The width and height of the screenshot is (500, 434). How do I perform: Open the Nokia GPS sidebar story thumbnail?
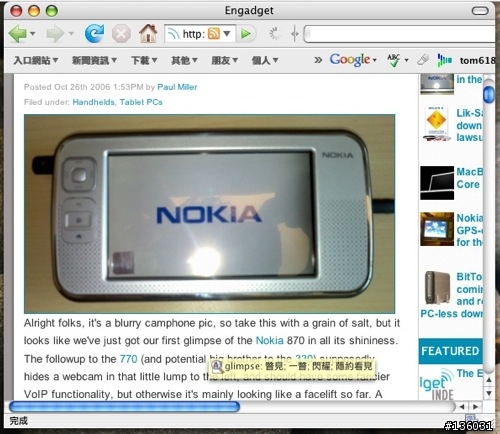point(437,229)
